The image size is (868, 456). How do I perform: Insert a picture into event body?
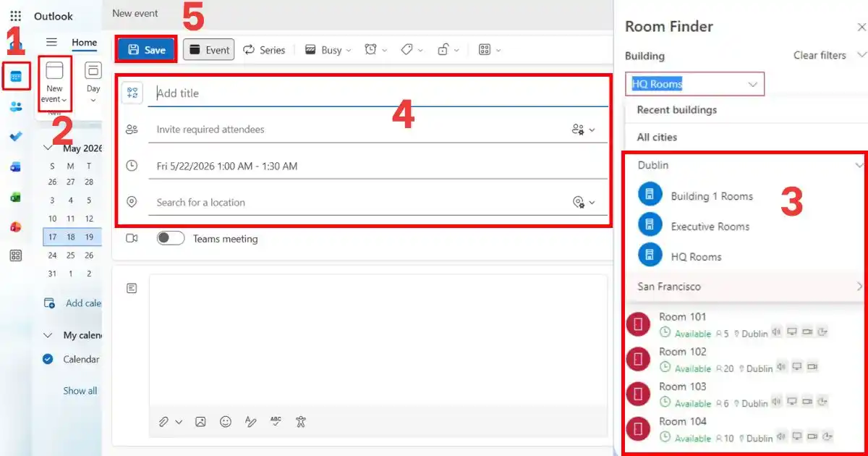(x=200, y=421)
